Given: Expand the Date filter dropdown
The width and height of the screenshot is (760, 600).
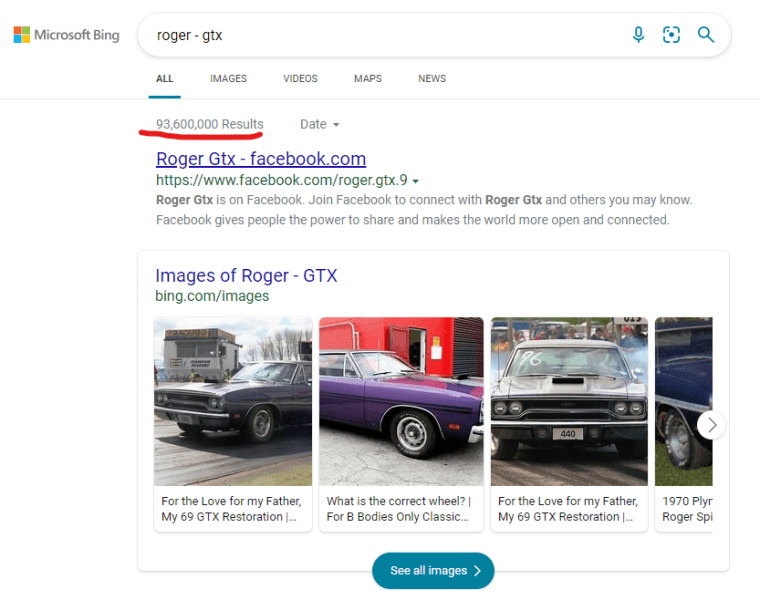Looking at the screenshot, I should click(319, 125).
